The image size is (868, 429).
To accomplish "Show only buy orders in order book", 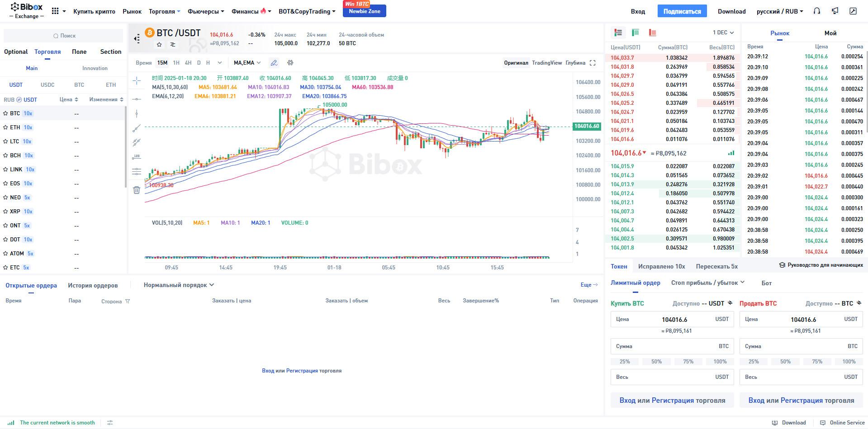I will point(635,33).
